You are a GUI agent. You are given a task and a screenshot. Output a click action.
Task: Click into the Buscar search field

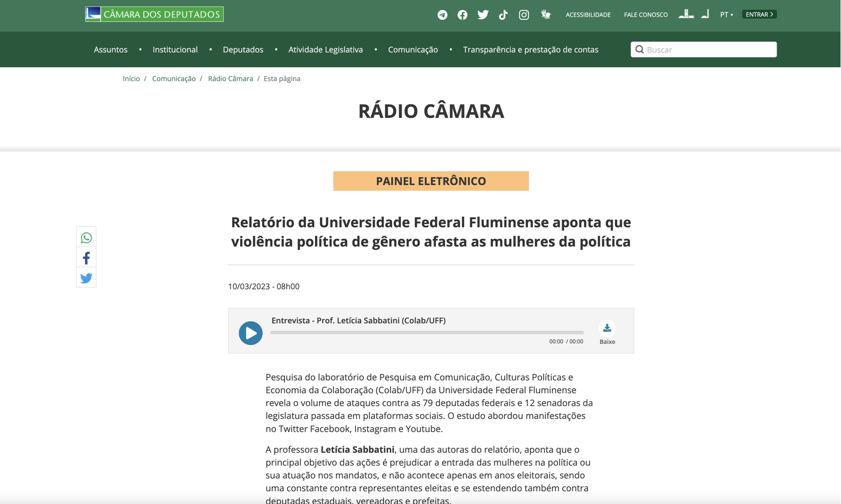(704, 49)
